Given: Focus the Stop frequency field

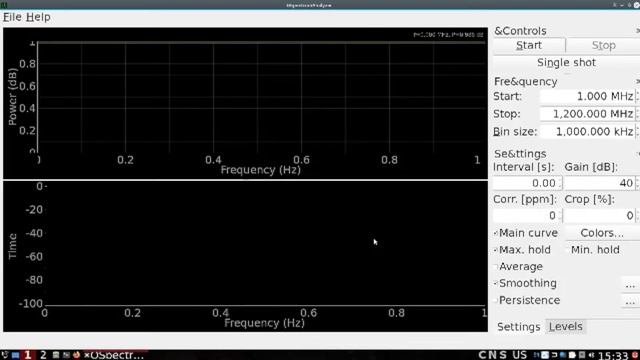Looking at the screenshot, I should pyautogui.click(x=587, y=114).
